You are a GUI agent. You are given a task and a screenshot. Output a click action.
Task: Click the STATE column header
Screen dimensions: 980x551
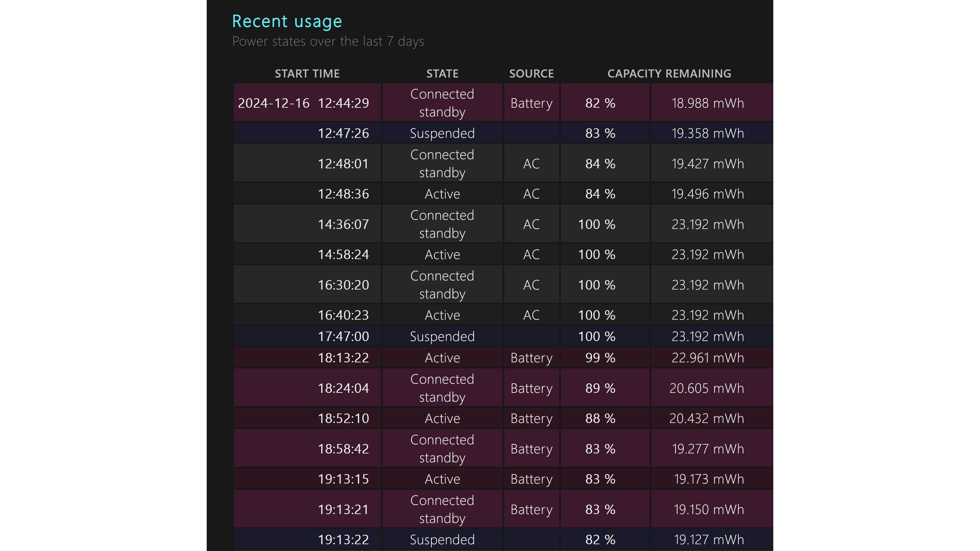[x=442, y=73]
